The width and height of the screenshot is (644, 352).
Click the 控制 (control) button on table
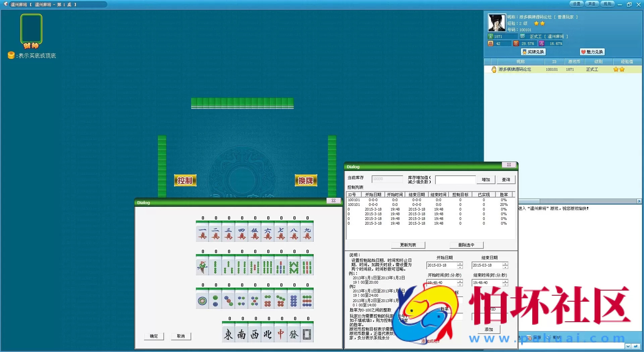185,181
